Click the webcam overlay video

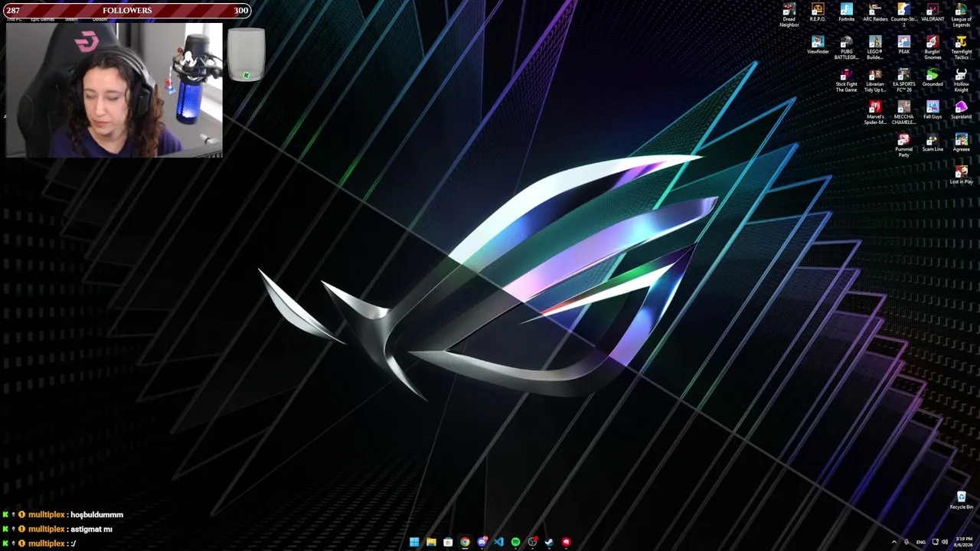[114, 90]
